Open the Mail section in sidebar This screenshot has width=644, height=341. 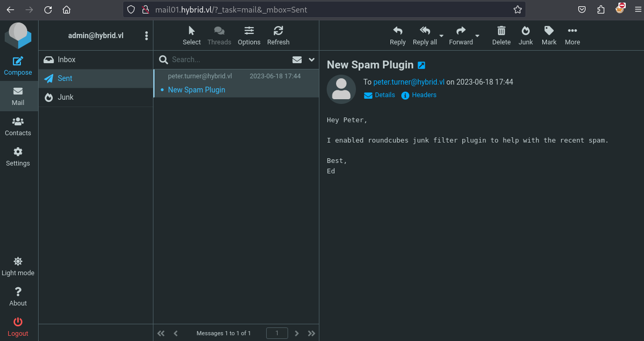[x=18, y=96]
